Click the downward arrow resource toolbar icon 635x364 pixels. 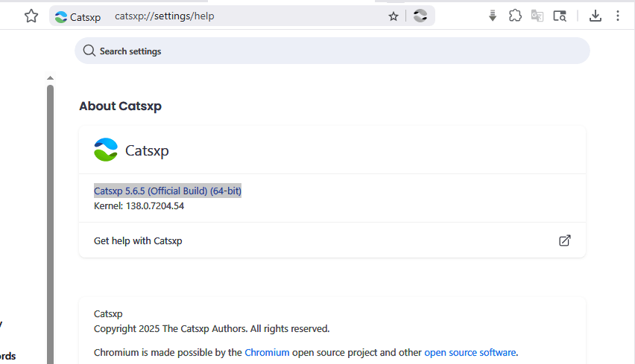click(493, 16)
